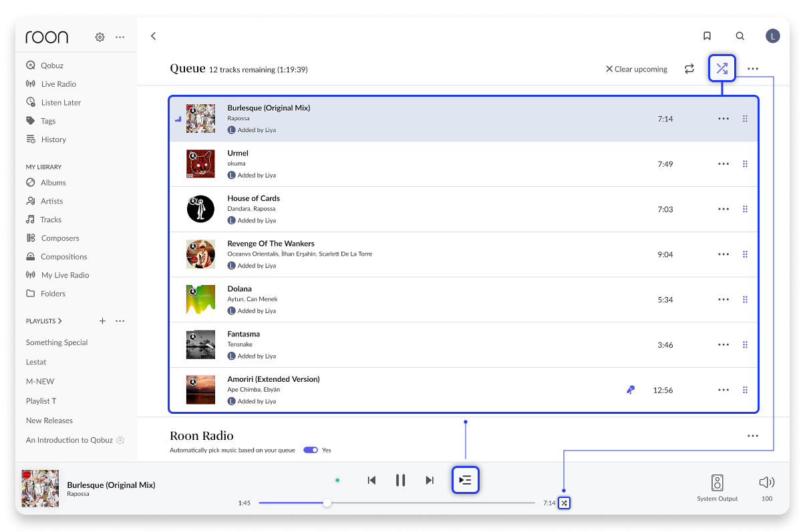Pause playback

(x=400, y=480)
